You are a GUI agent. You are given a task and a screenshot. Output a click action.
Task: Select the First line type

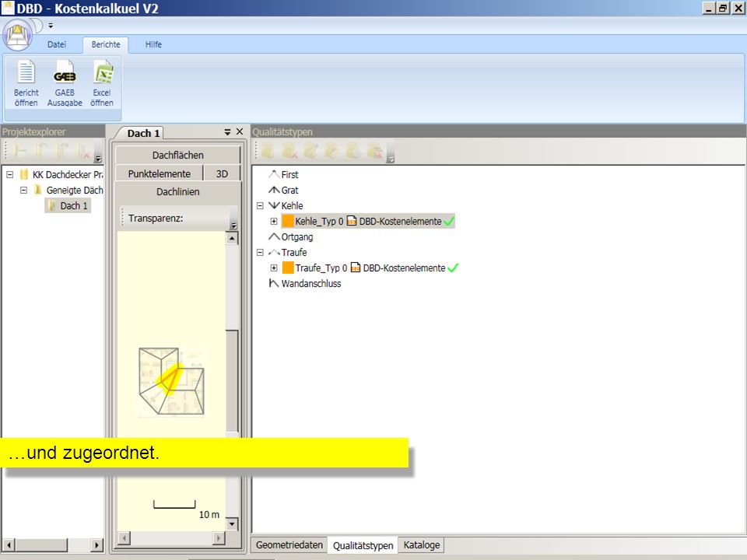tap(289, 175)
